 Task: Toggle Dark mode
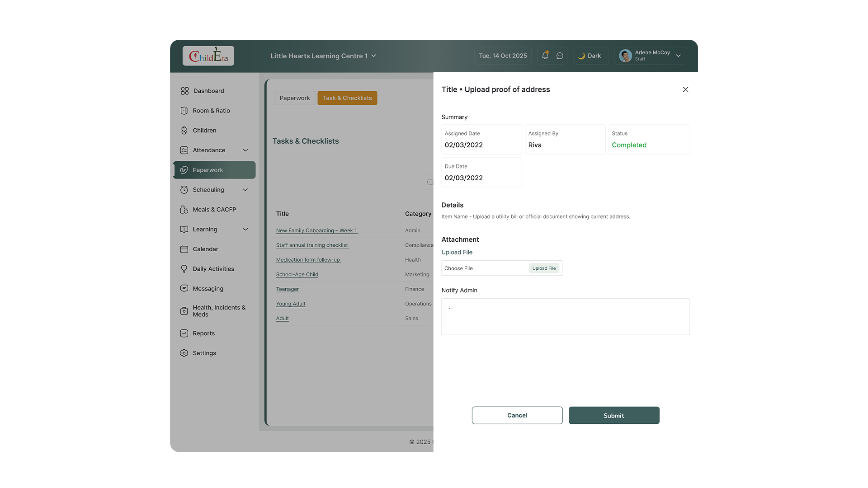[591, 56]
